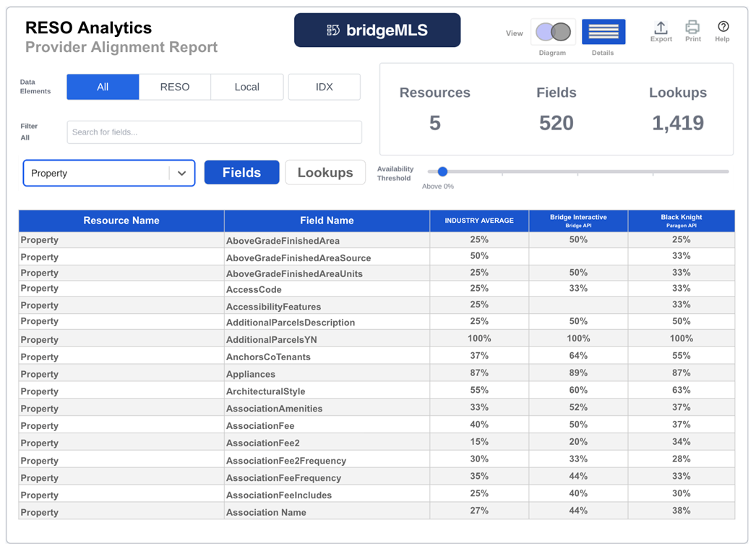Click the bridgeMLS logo banner

coord(377,30)
